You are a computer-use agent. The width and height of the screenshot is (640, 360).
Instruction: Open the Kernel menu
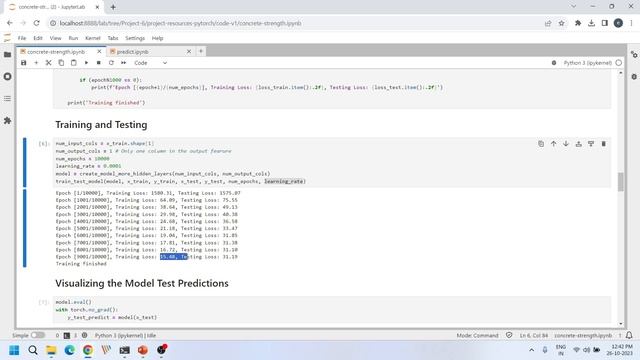pos(93,38)
